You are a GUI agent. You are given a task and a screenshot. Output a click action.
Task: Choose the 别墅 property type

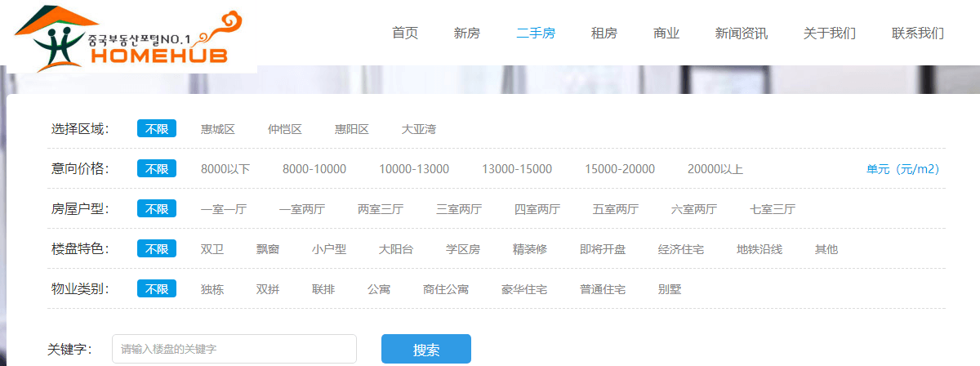670,289
